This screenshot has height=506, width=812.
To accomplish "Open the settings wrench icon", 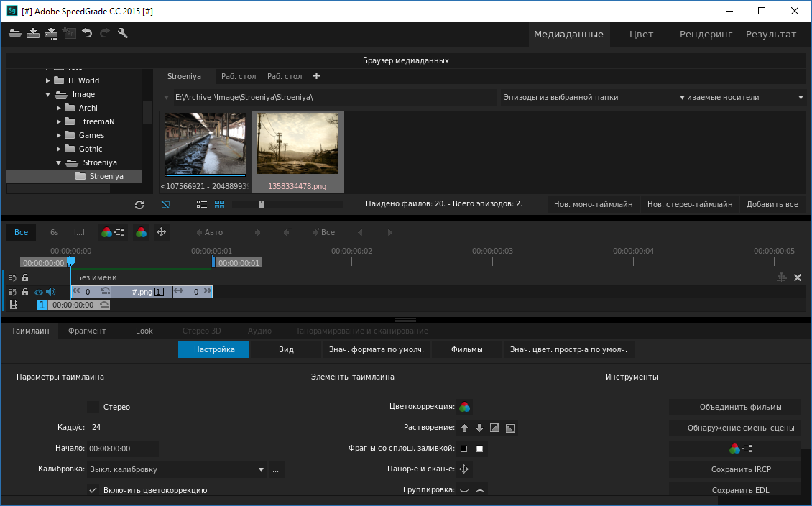I will pos(122,33).
